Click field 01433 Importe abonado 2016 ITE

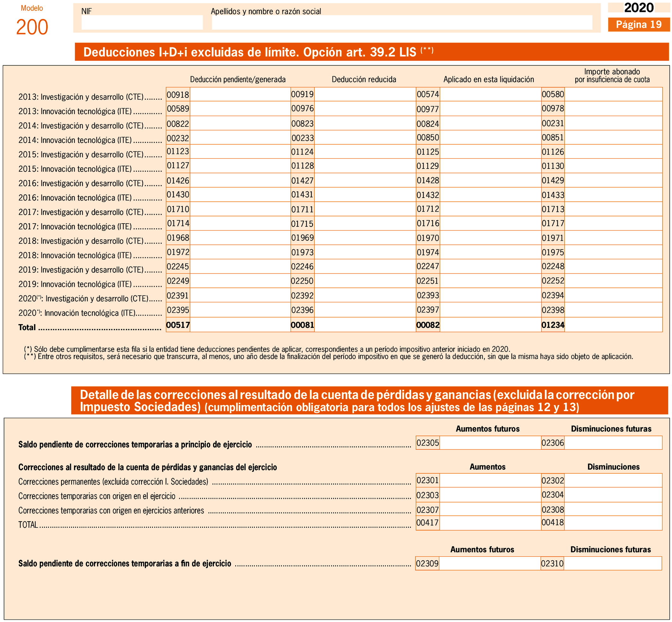coord(614,195)
